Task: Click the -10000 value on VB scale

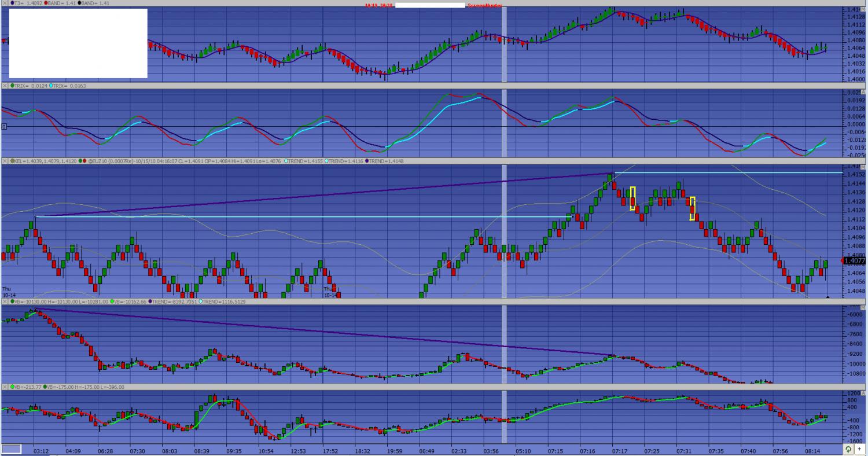Action: (857, 364)
